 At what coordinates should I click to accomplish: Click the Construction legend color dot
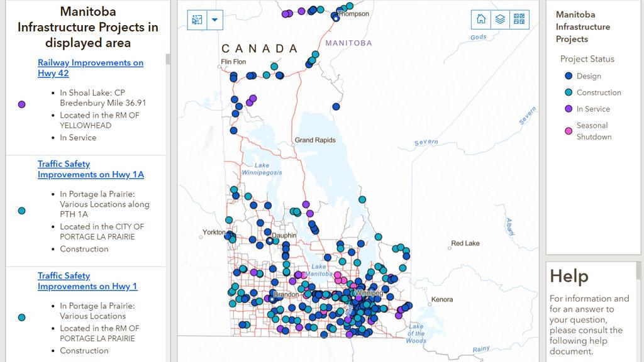click(568, 92)
